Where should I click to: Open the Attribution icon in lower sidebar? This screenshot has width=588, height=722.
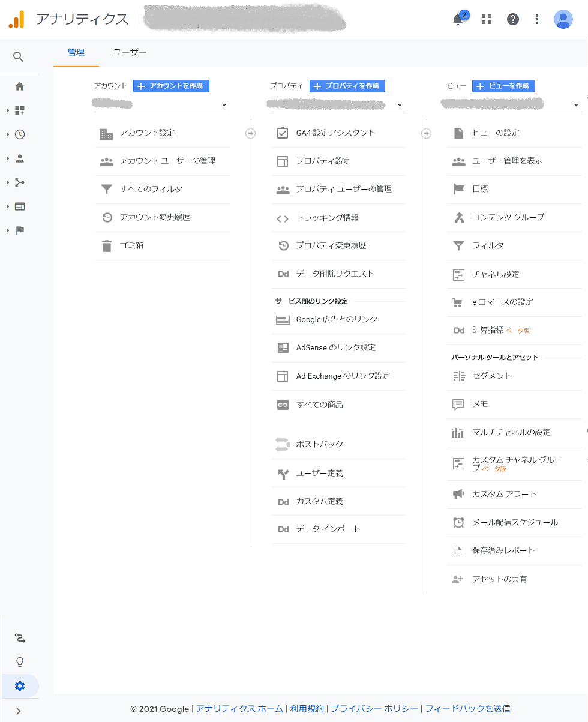pos(20,637)
